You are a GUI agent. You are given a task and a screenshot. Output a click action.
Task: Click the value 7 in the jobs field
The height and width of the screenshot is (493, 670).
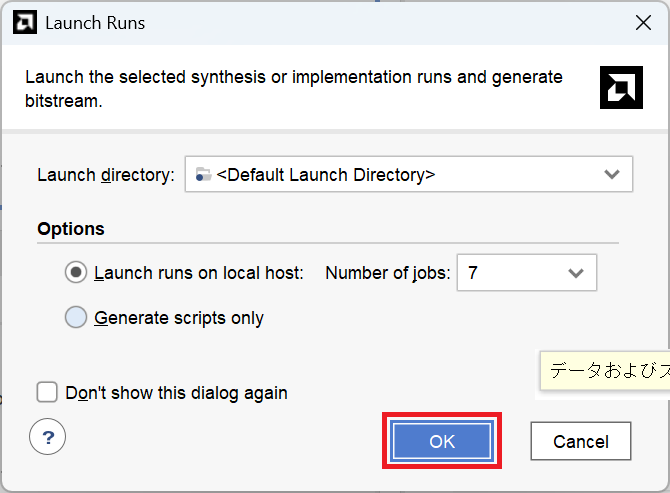[x=473, y=272]
